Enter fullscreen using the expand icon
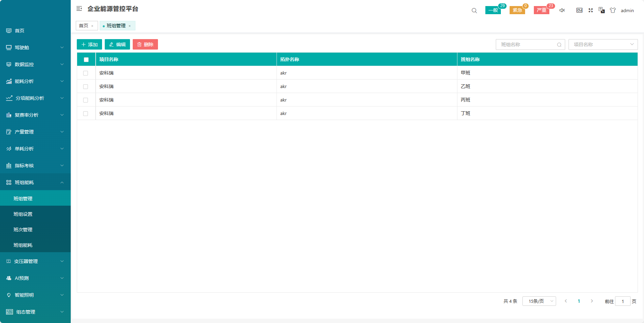Screen dimensions: 644x323 click(x=590, y=10)
